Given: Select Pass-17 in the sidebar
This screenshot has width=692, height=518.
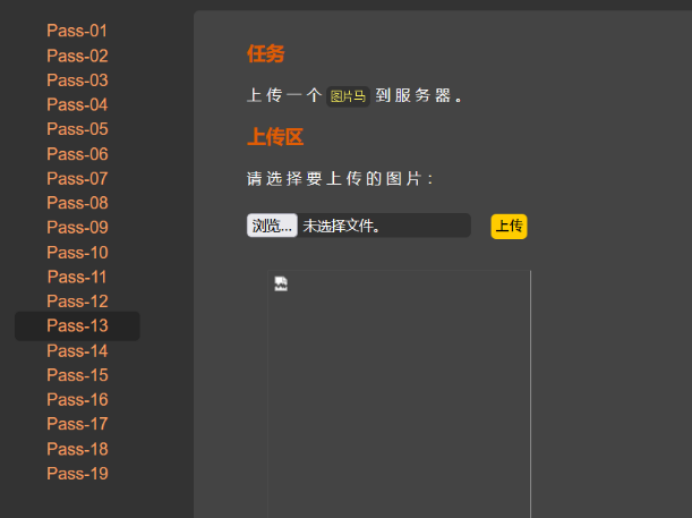Looking at the screenshot, I should [77, 424].
